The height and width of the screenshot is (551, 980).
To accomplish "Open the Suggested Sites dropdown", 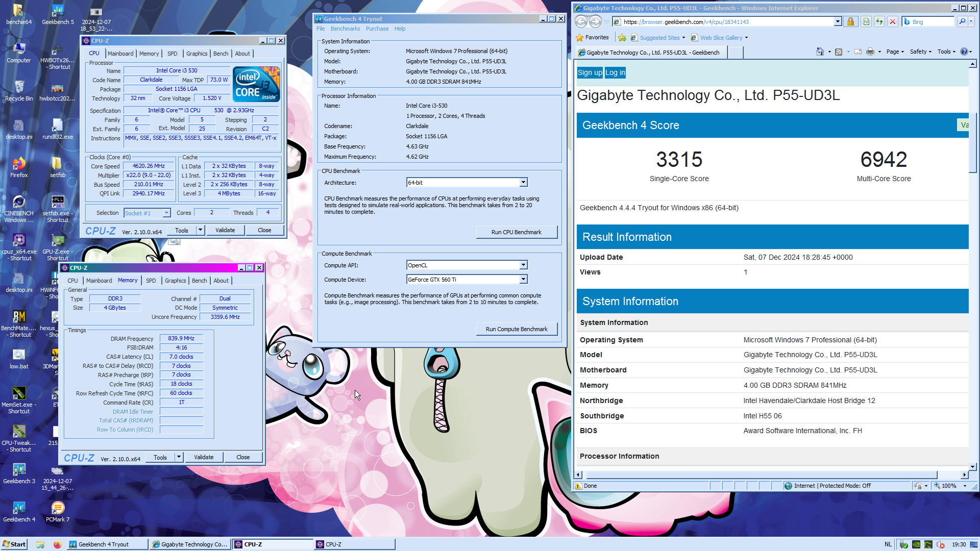I will [x=683, y=37].
